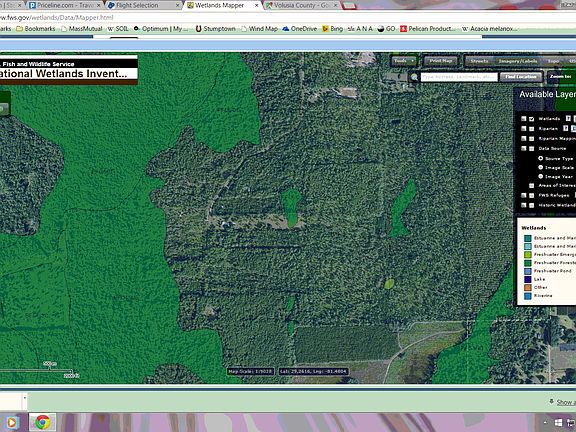576x432 pixels.
Task: Open the OneDrive bookmark
Action: [300, 29]
